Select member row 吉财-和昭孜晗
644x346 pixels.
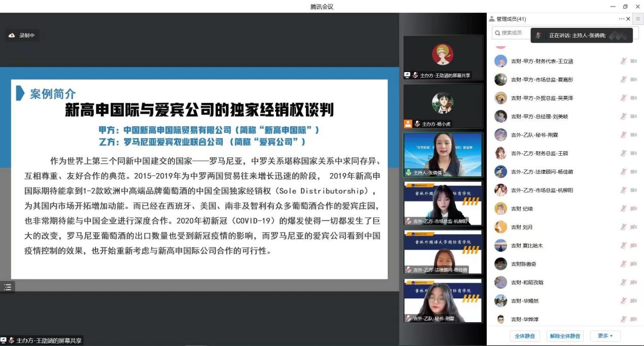(x=558, y=283)
